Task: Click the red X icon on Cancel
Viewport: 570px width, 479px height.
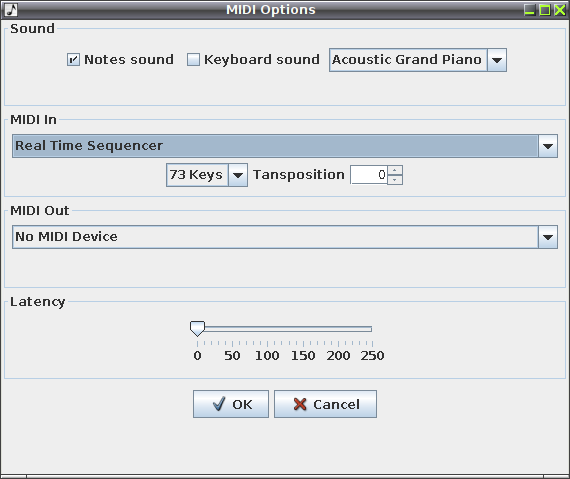Action: 300,404
